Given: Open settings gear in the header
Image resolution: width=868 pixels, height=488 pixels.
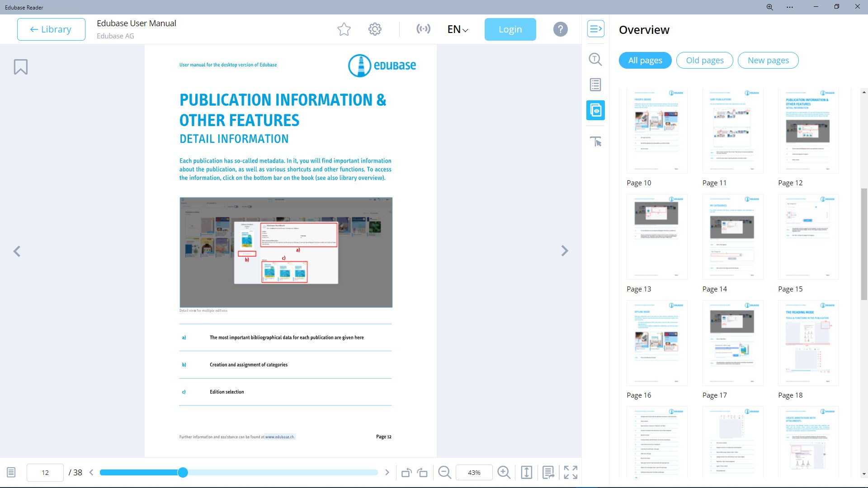Looking at the screenshot, I should (x=375, y=29).
